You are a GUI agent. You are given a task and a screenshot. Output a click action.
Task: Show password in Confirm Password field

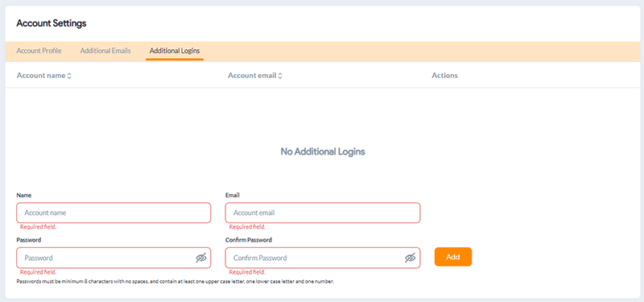pyautogui.click(x=411, y=258)
